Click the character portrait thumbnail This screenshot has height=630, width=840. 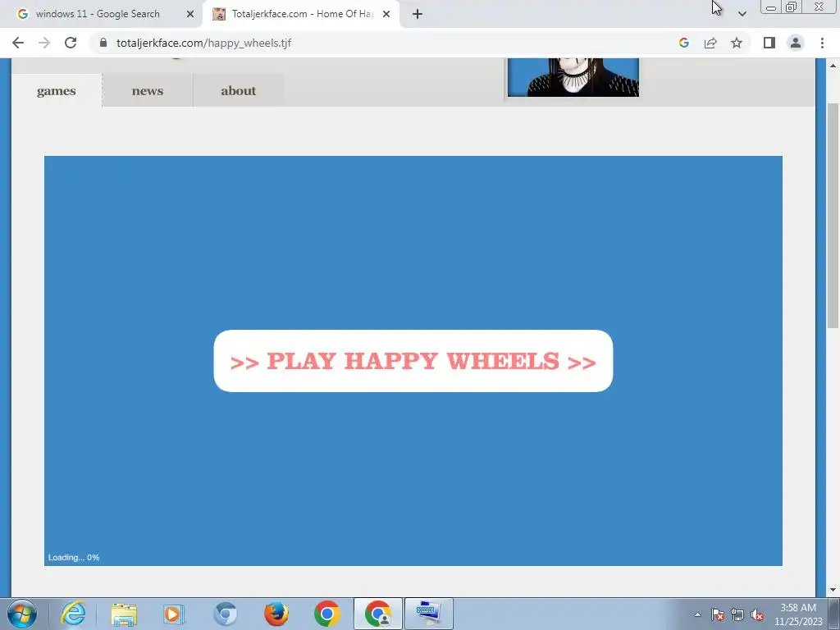coord(573,77)
